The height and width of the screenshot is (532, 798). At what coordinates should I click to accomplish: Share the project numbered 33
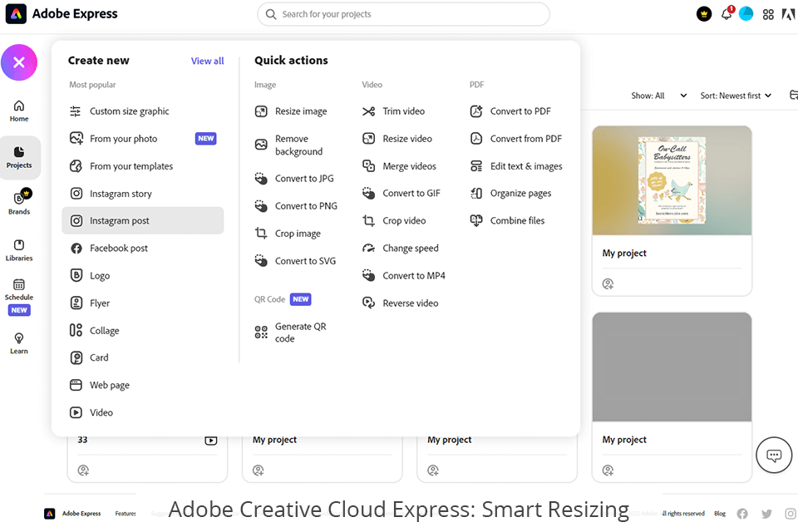[x=83, y=470]
